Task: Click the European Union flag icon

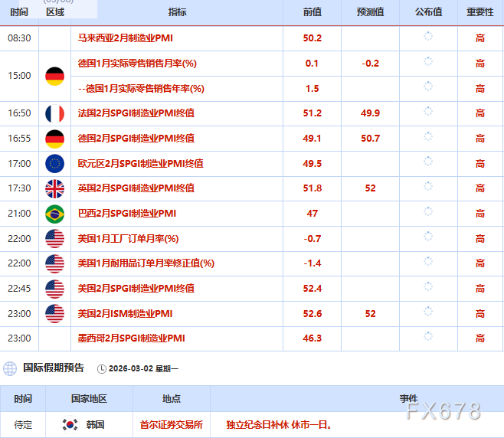Action: coord(55,163)
